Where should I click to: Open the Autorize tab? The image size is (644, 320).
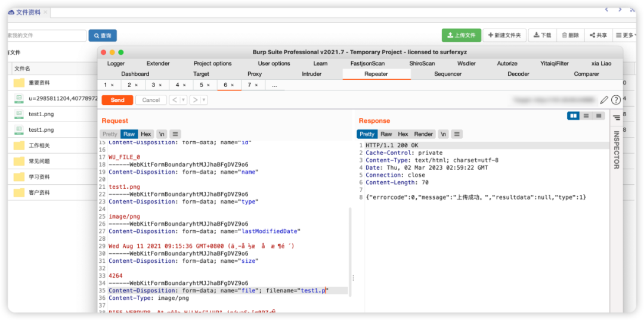tap(507, 64)
